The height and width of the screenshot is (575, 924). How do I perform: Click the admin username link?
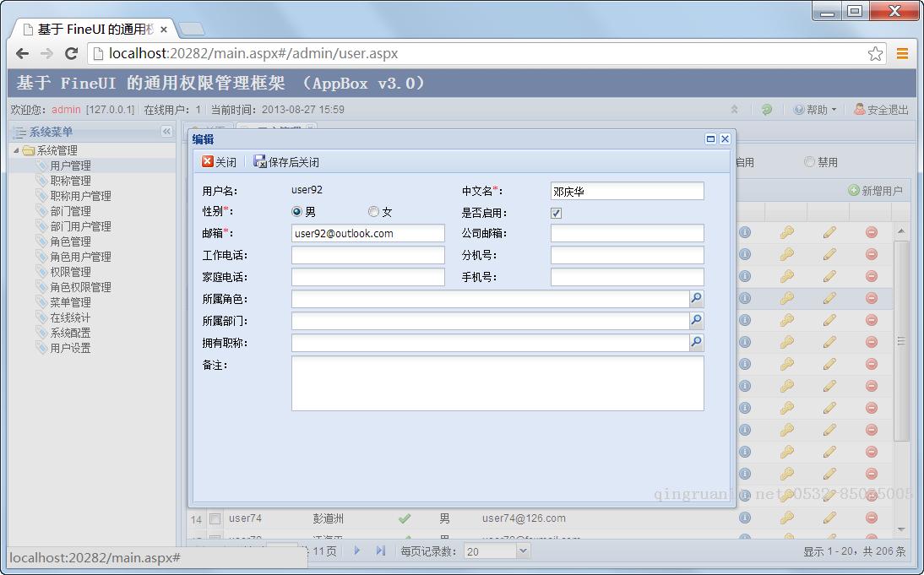point(66,109)
